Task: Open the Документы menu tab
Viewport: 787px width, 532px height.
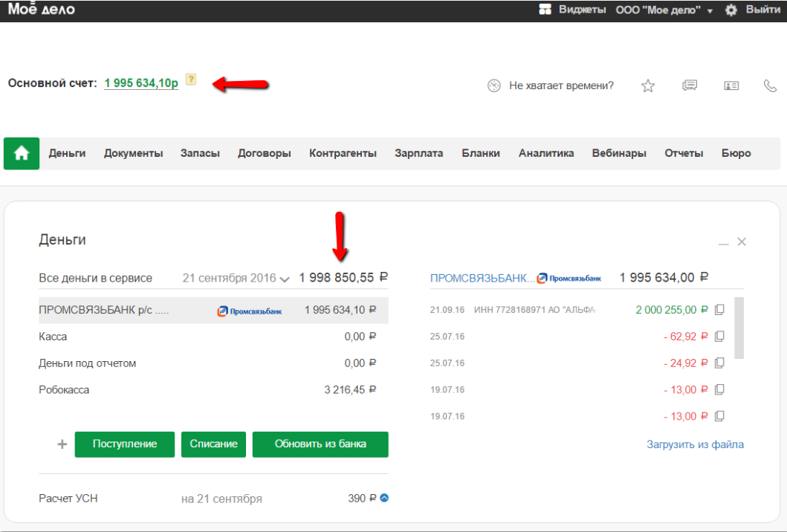Action: 134,153
